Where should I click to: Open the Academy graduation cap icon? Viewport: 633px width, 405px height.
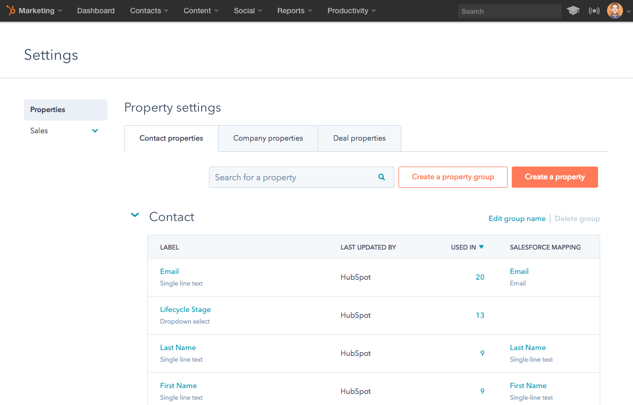pos(573,11)
